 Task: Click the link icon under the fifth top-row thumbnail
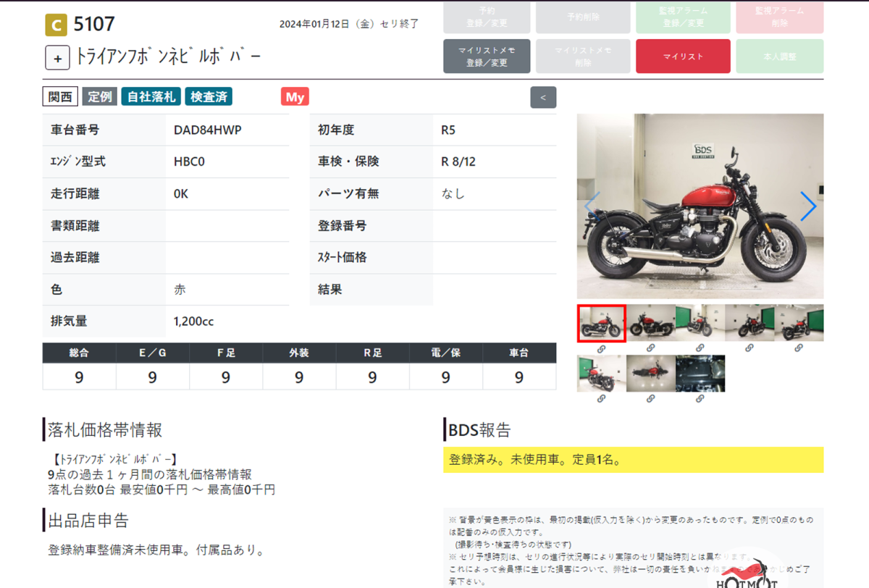798,348
